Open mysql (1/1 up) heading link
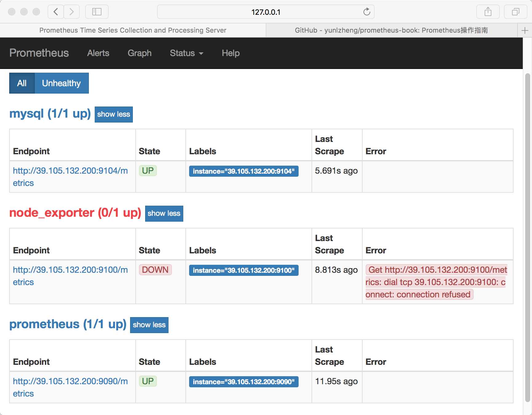 (50, 113)
